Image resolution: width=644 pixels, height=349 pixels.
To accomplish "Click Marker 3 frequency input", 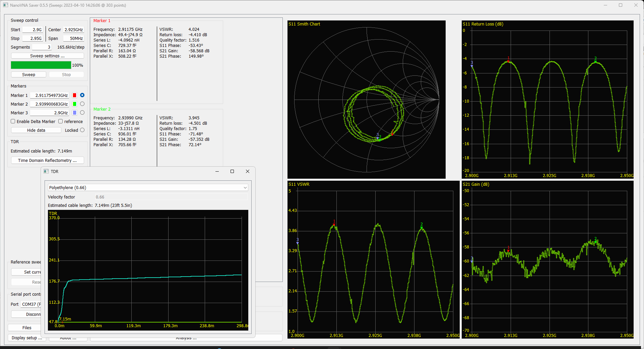I will 50,113.
